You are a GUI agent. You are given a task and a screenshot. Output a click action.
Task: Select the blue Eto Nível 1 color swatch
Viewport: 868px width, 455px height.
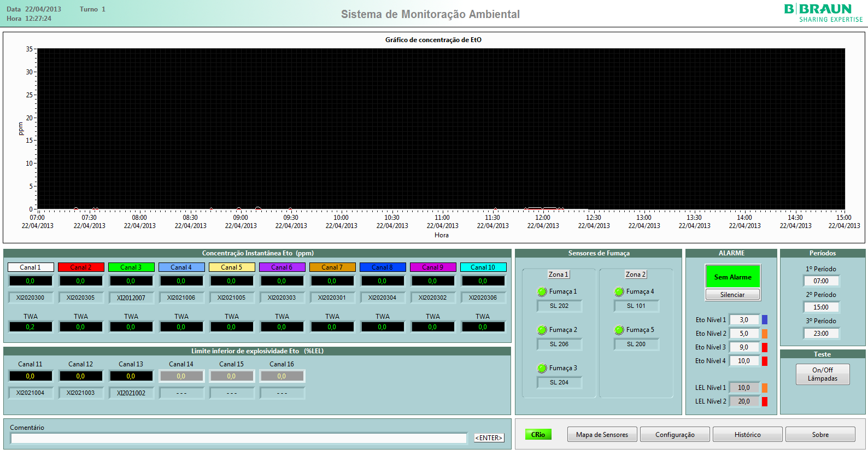(x=765, y=320)
